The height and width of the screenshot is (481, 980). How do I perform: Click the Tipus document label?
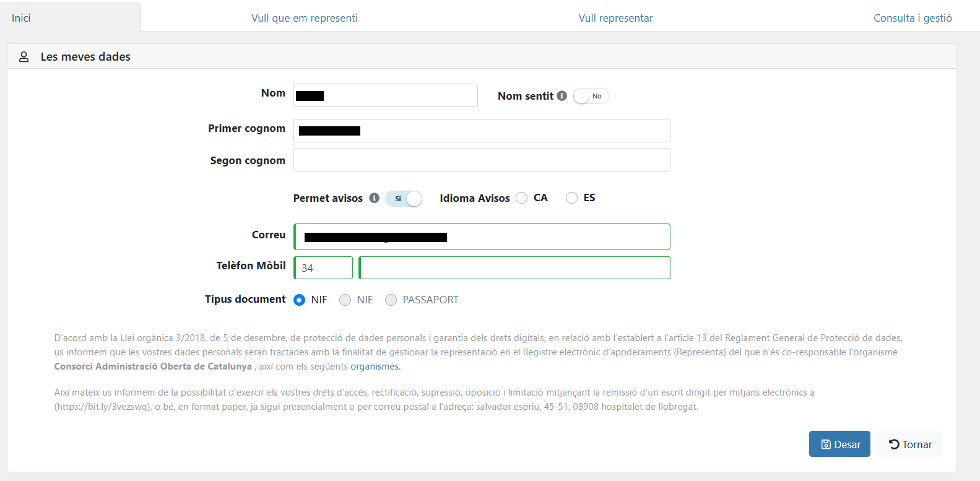(x=245, y=299)
